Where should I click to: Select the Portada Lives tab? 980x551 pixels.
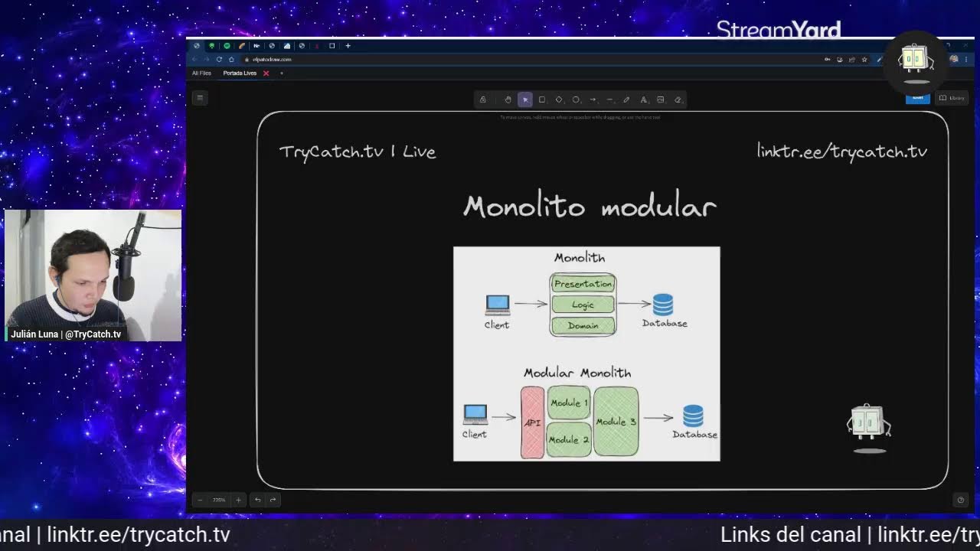240,73
